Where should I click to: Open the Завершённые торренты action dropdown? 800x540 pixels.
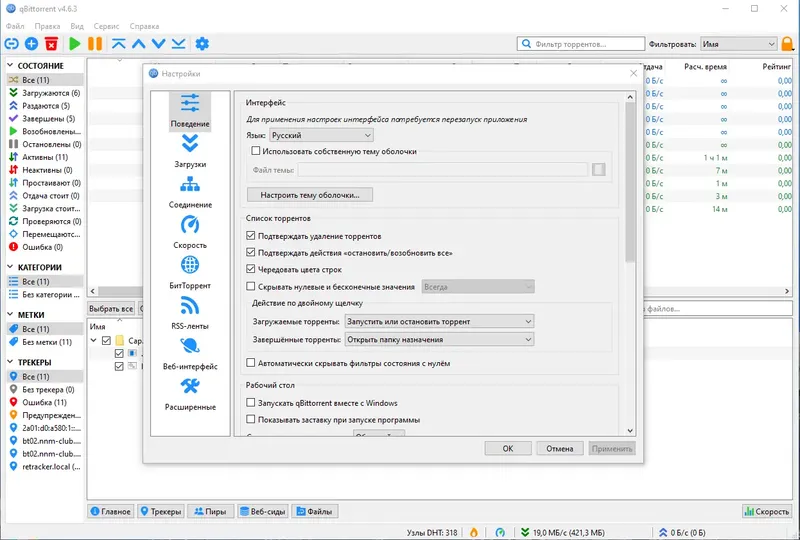pos(439,339)
